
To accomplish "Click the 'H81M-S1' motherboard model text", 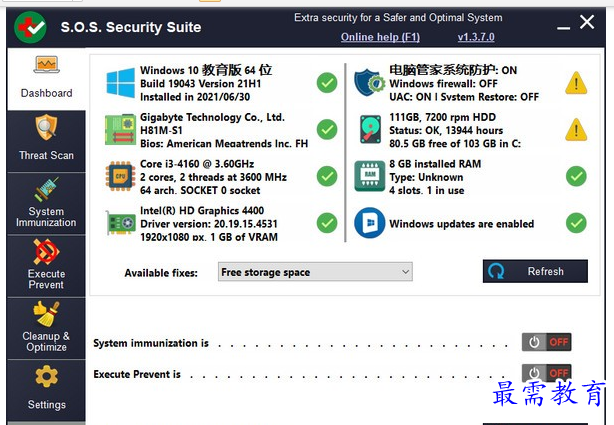I will [161, 130].
